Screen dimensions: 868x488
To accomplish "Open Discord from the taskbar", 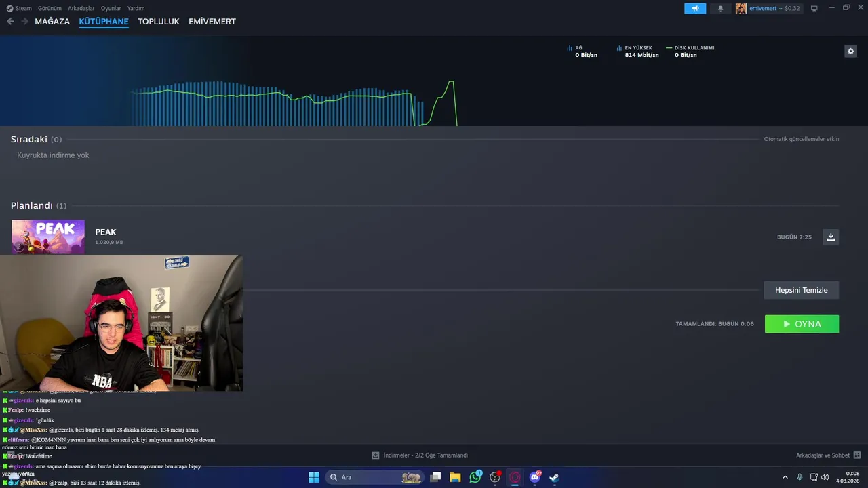I will tap(534, 477).
